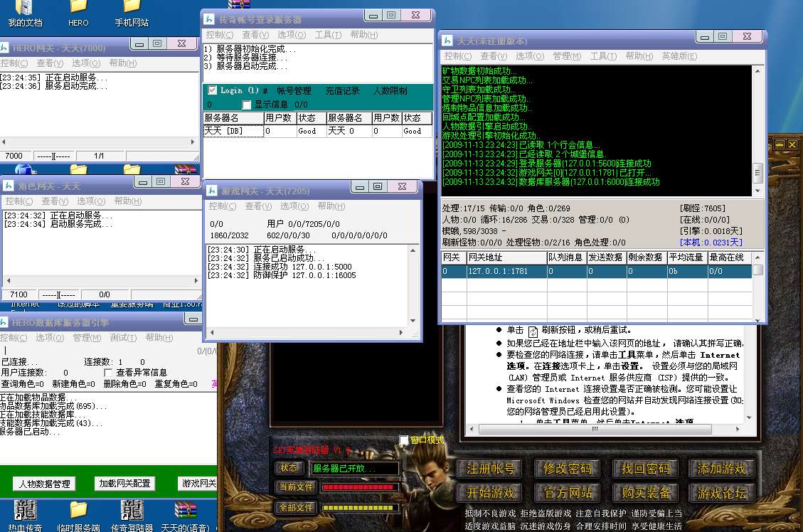Open 工具(T) menu in login server window
This screenshot has width=803, height=532.
pos(328,35)
